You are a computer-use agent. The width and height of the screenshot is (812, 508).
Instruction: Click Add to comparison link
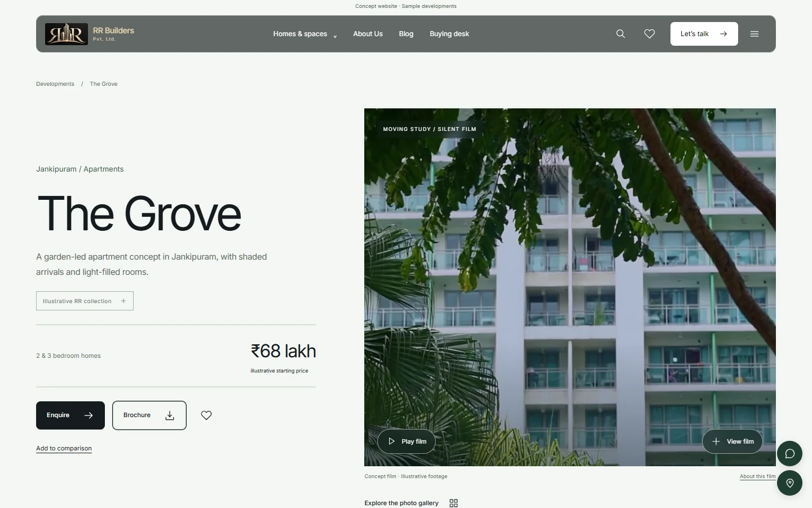pos(64,448)
